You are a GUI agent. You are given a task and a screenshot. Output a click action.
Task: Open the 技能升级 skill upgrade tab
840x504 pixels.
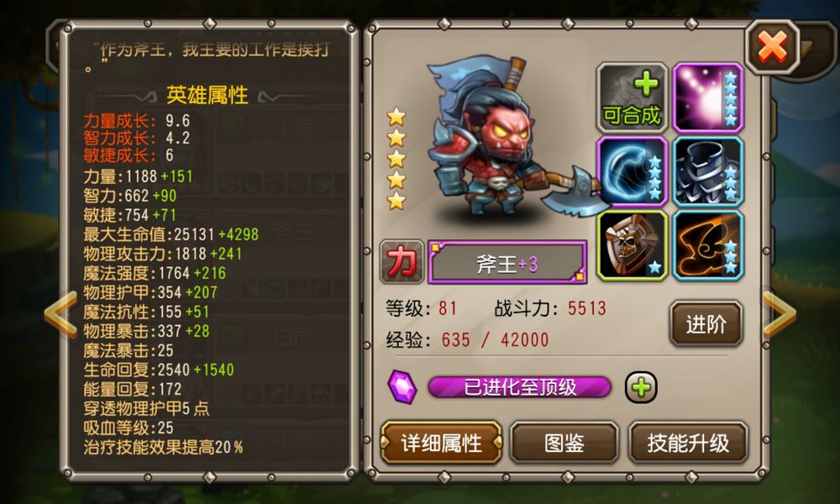(689, 443)
